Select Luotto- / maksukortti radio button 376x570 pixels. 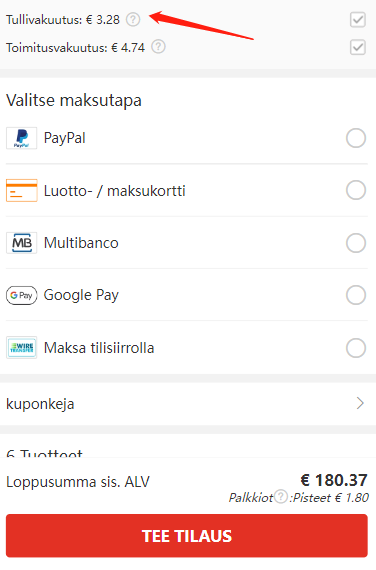(356, 190)
